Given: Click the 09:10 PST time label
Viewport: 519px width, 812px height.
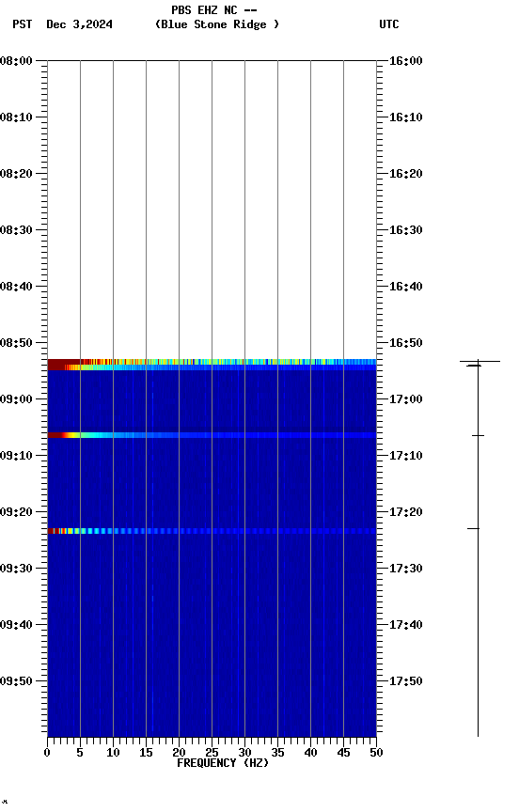Looking at the screenshot, I should [x=16, y=456].
